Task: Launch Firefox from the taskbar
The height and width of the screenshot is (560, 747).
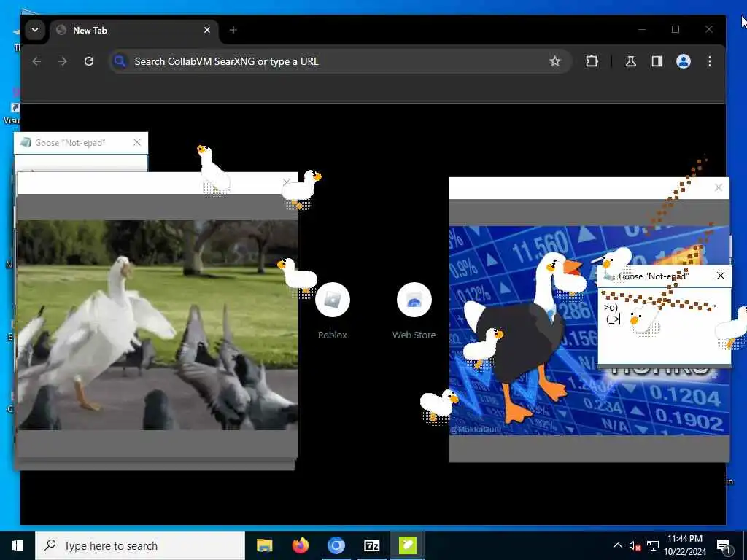Action: [x=300, y=545]
